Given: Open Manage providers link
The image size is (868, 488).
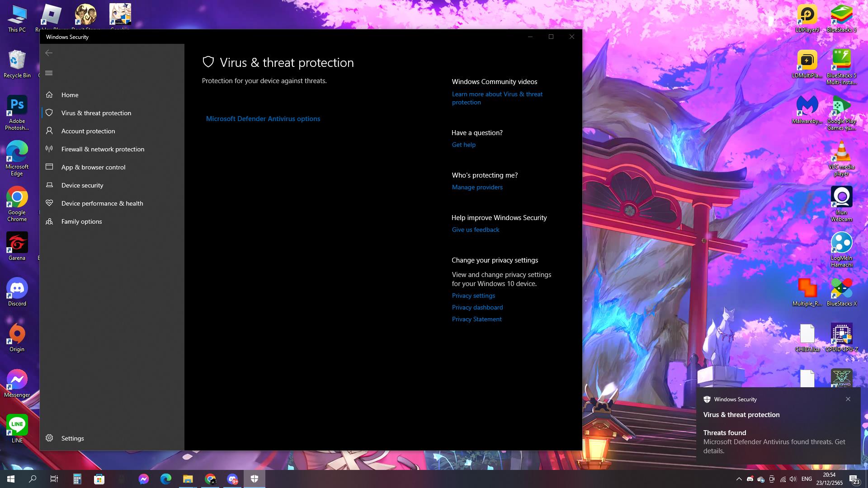Looking at the screenshot, I should pyautogui.click(x=477, y=187).
